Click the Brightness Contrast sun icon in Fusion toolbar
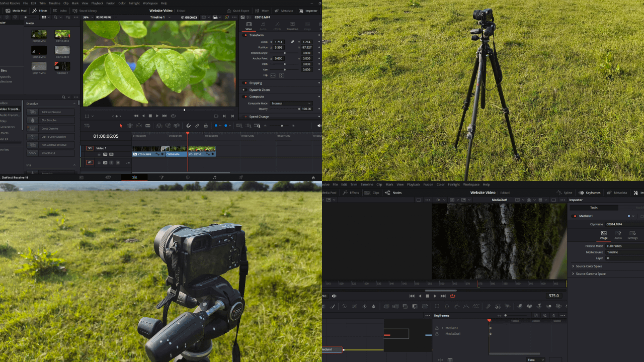The height and width of the screenshot is (362, 644). click(364, 306)
